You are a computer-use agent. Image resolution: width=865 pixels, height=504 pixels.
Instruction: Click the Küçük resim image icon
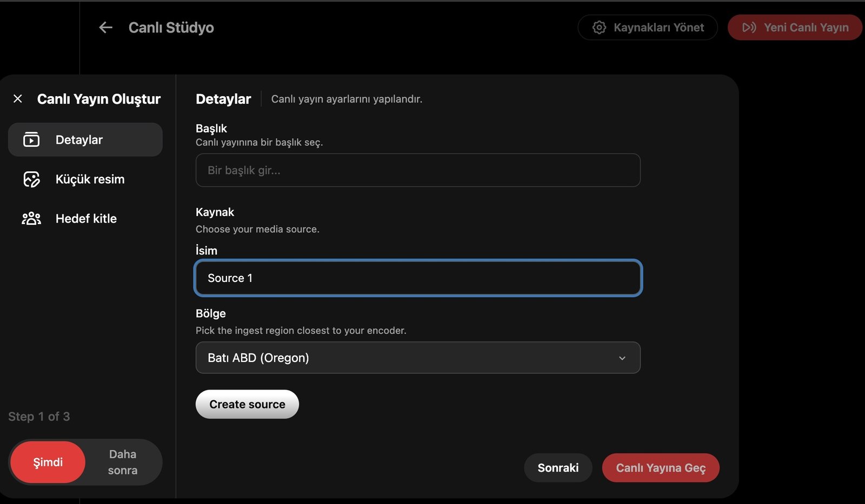click(31, 179)
